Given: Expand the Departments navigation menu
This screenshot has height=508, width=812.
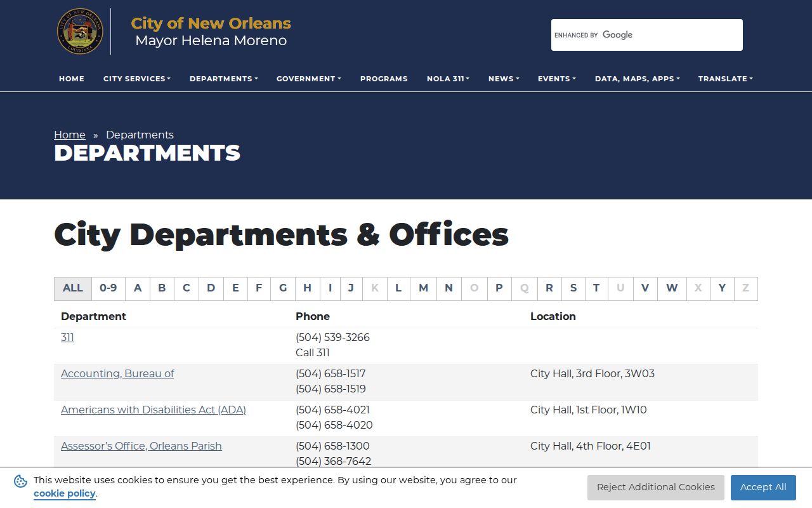Looking at the screenshot, I should point(224,79).
